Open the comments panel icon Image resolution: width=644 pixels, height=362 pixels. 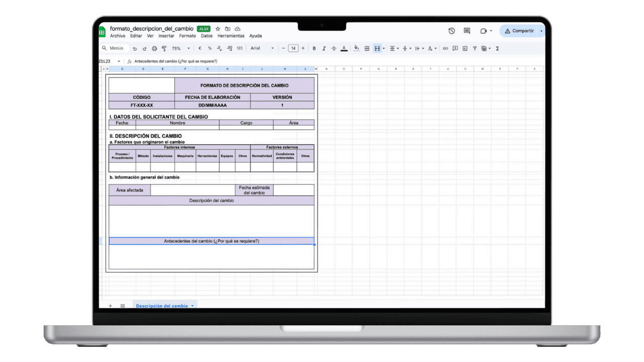click(x=467, y=31)
